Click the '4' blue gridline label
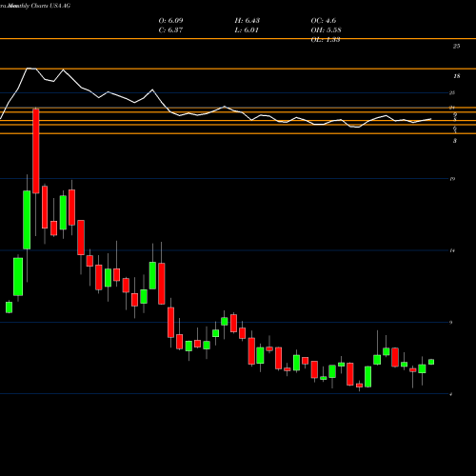Viewport: 476px width, 476px height. [451, 394]
